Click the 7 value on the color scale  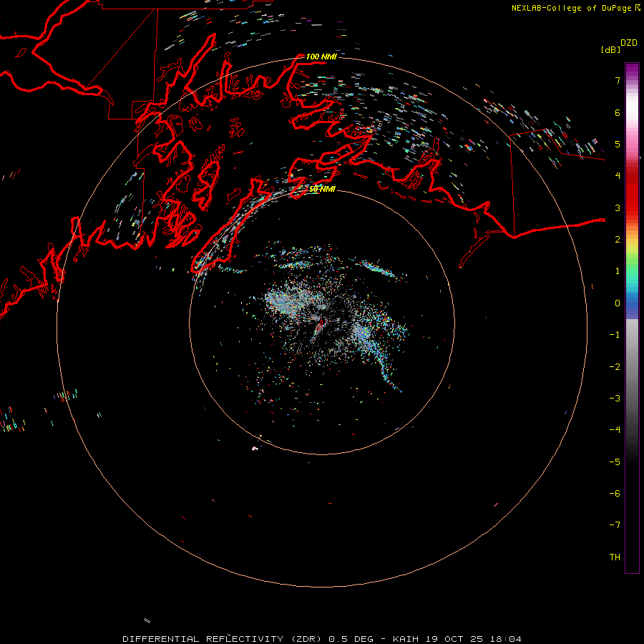(x=618, y=80)
